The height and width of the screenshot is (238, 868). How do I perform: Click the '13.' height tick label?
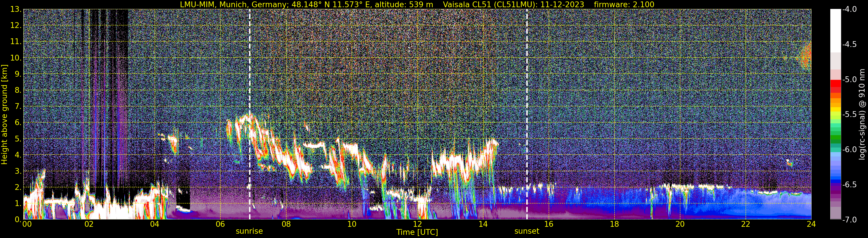[16, 10]
